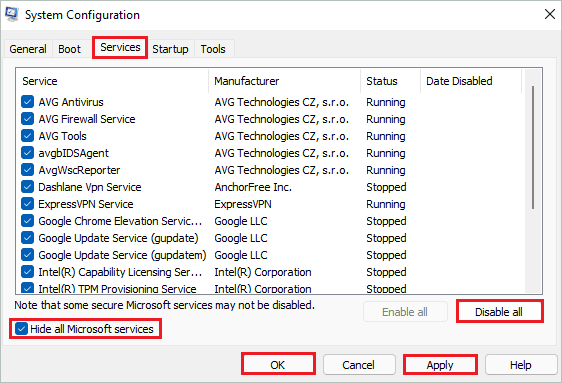Open the Tools tab

(x=213, y=49)
